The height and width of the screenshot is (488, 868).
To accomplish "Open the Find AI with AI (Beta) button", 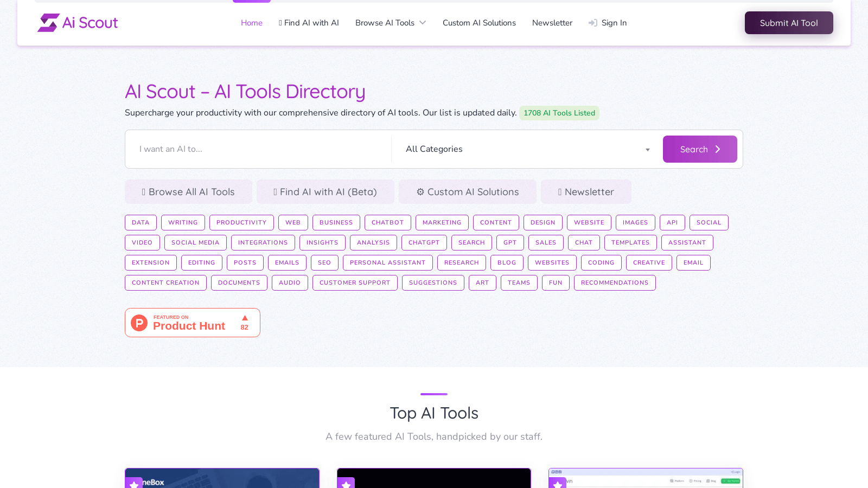I will [325, 192].
